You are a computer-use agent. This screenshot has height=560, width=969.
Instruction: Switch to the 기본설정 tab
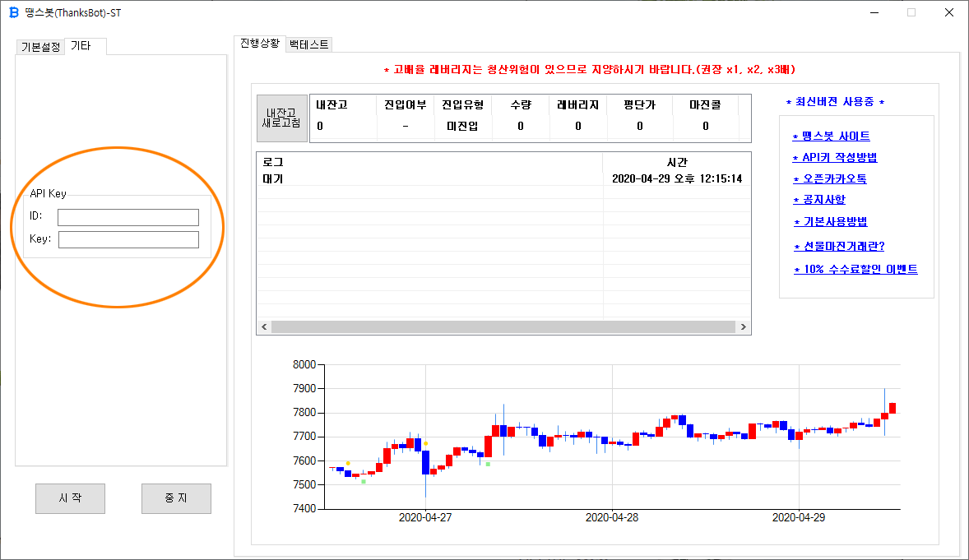click(x=40, y=47)
